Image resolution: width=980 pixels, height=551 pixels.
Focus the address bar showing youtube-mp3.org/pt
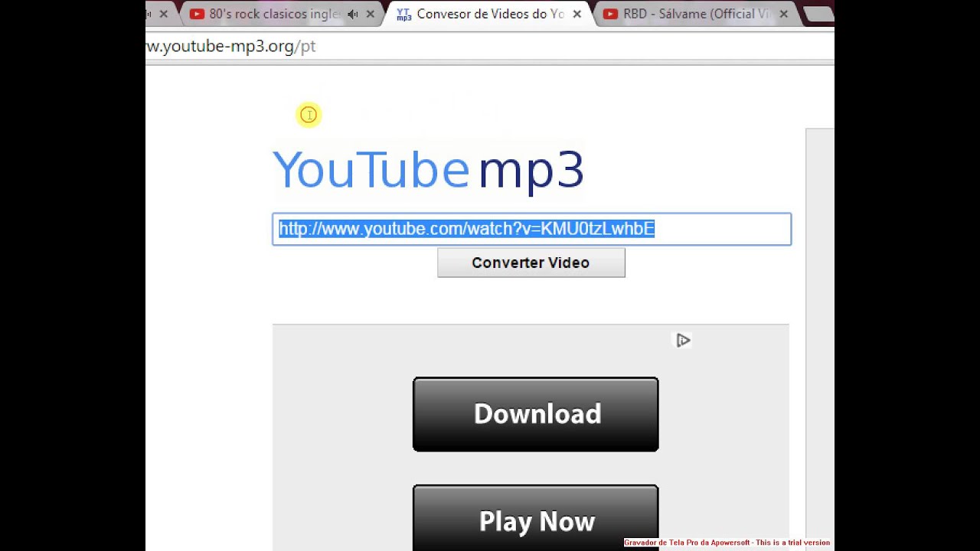coord(490,46)
